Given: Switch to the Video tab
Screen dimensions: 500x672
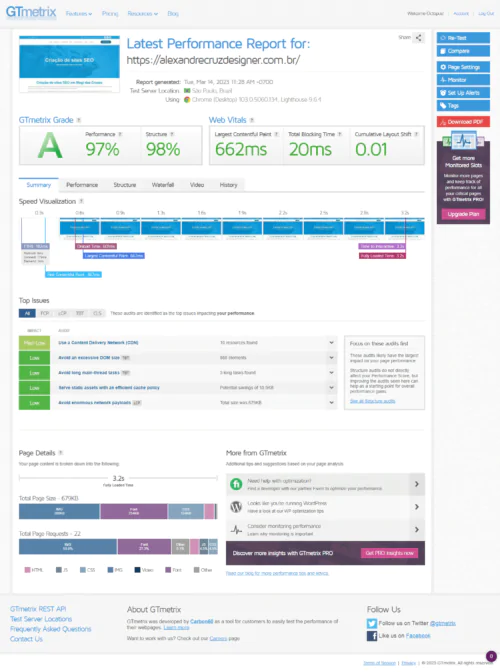Looking at the screenshot, I should tap(197, 185).
